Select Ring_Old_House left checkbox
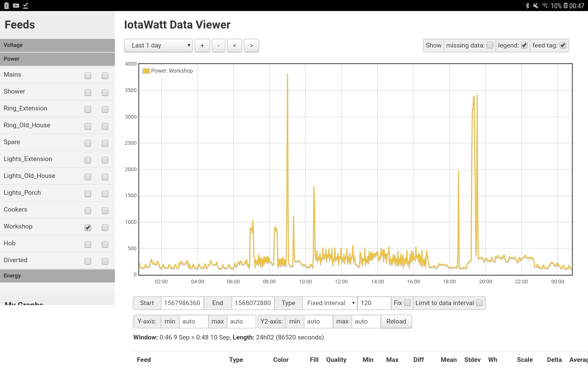Viewport: 588px width, 368px height. tap(88, 126)
